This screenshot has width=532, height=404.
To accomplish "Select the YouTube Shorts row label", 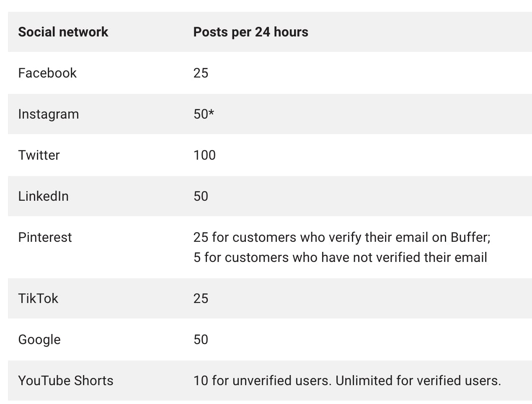I will 66,381.
